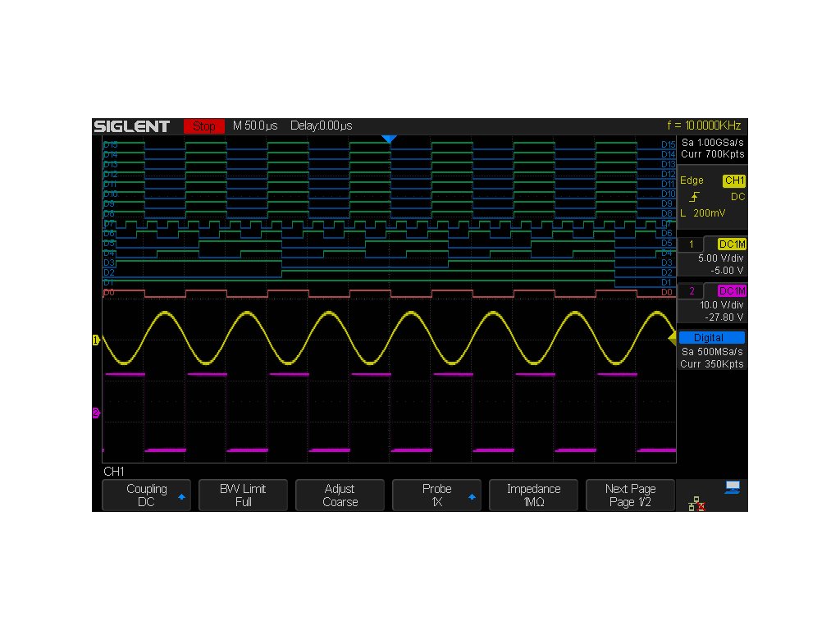Click the network disconnected icon

click(x=696, y=504)
